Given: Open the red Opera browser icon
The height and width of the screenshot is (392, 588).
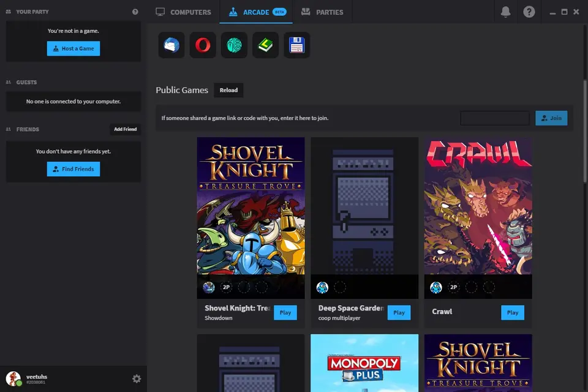Looking at the screenshot, I should (x=203, y=45).
